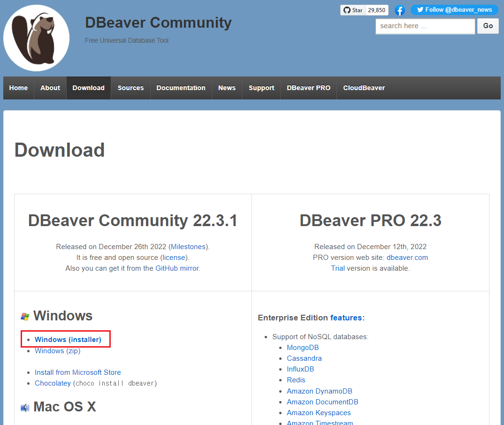Open the Amazon DynamoDB link

[320, 391]
